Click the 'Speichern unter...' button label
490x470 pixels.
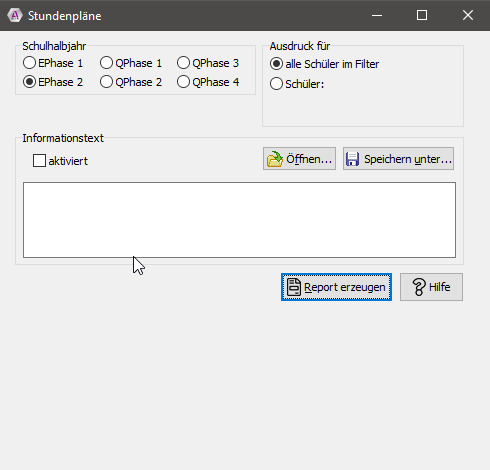tap(408, 159)
